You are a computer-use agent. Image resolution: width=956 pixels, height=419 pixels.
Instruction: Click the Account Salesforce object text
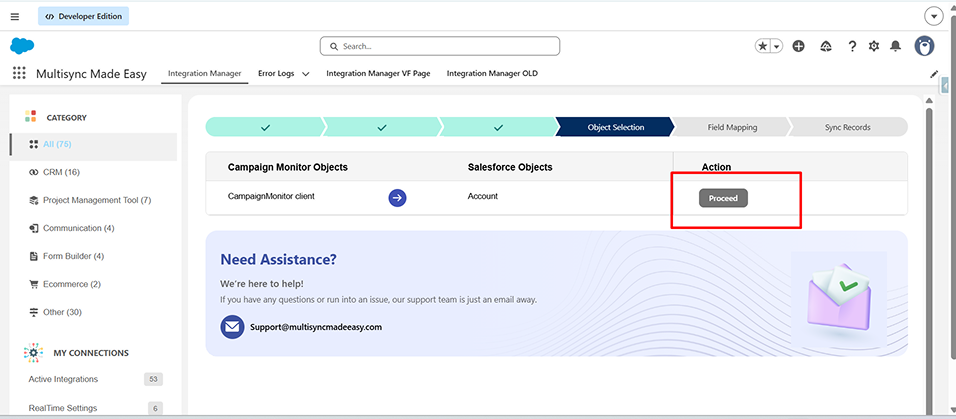(x=483, y=196)
